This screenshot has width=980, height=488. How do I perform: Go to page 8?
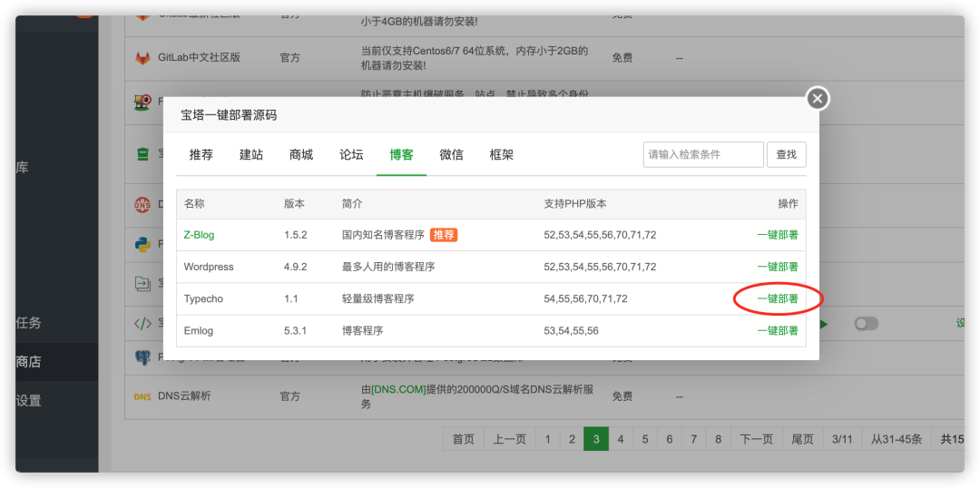point(718,439)
